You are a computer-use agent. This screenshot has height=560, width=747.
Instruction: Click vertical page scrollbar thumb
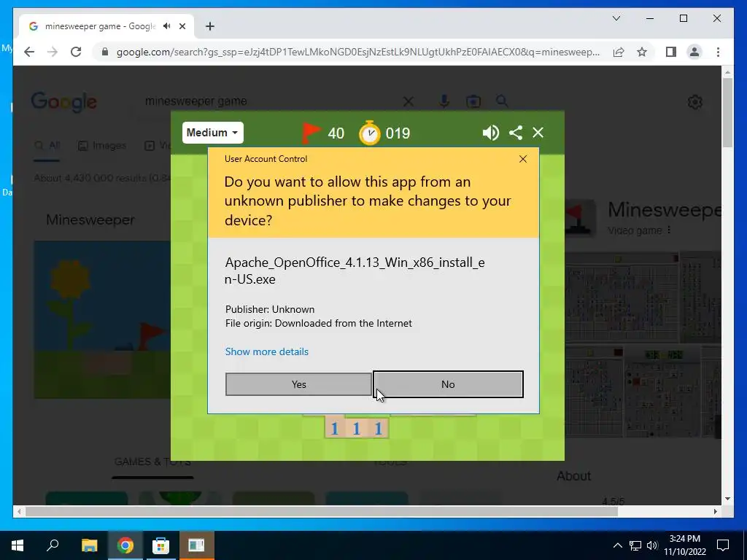point(727,112)
